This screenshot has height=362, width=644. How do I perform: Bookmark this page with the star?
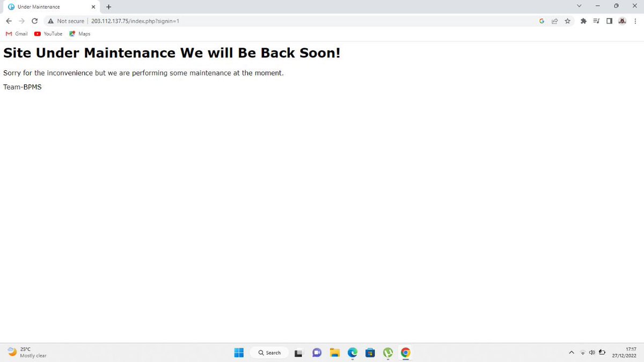[x=567, y=21]
